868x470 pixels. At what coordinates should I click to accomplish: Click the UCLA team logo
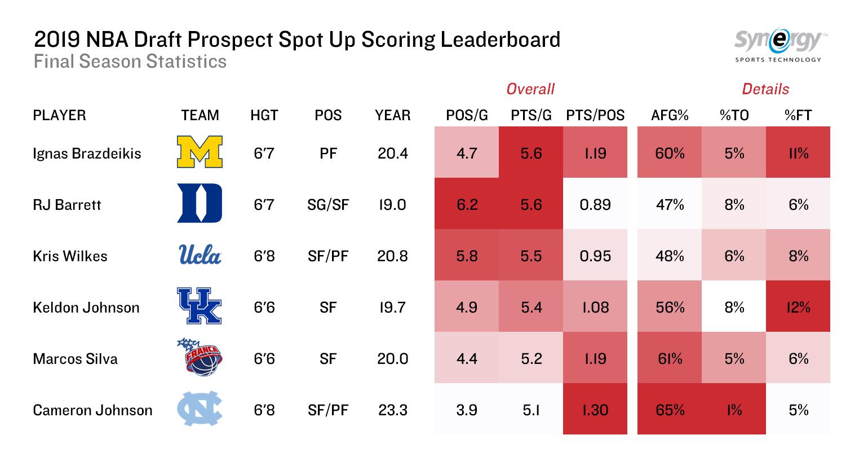[x=200, y=256]
